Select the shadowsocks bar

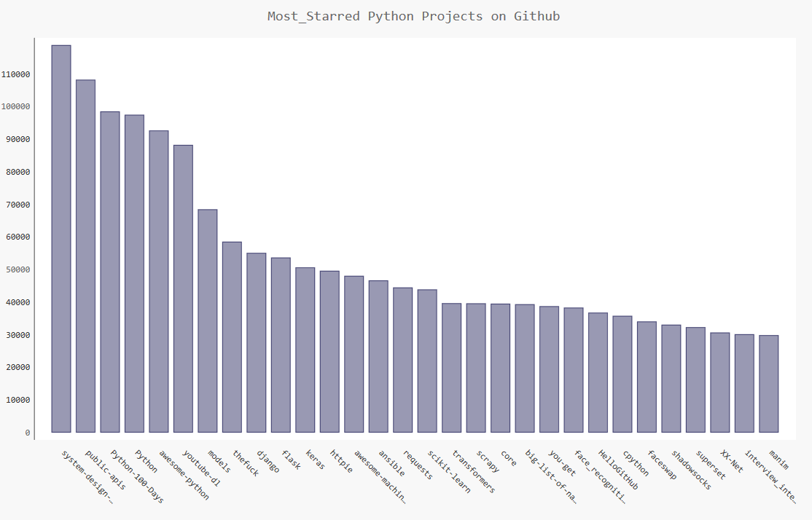coord(671,378)
